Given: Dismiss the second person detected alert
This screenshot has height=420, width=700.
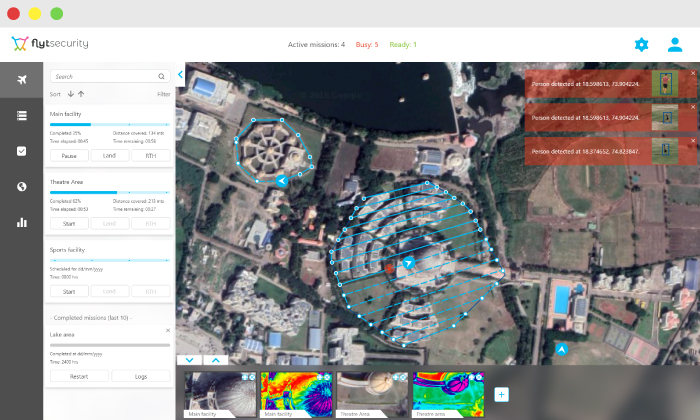Looking at the screenshot, I should click(x=693, y=107).
